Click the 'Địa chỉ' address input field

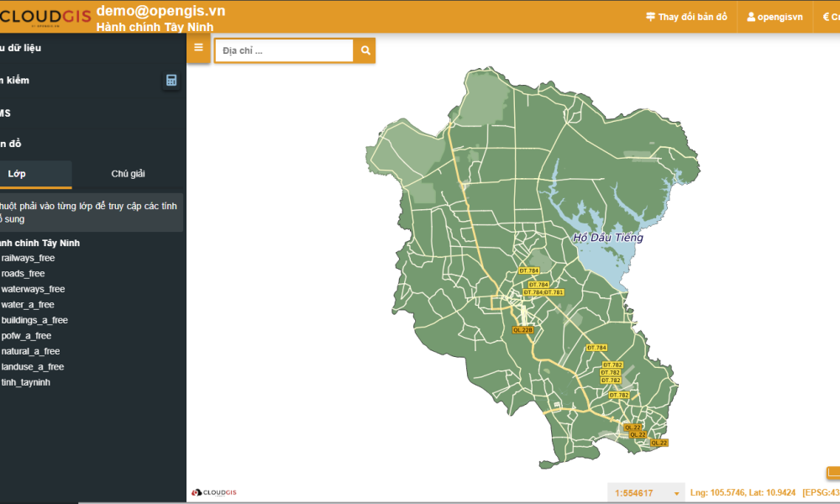click(x=284, y=50)
